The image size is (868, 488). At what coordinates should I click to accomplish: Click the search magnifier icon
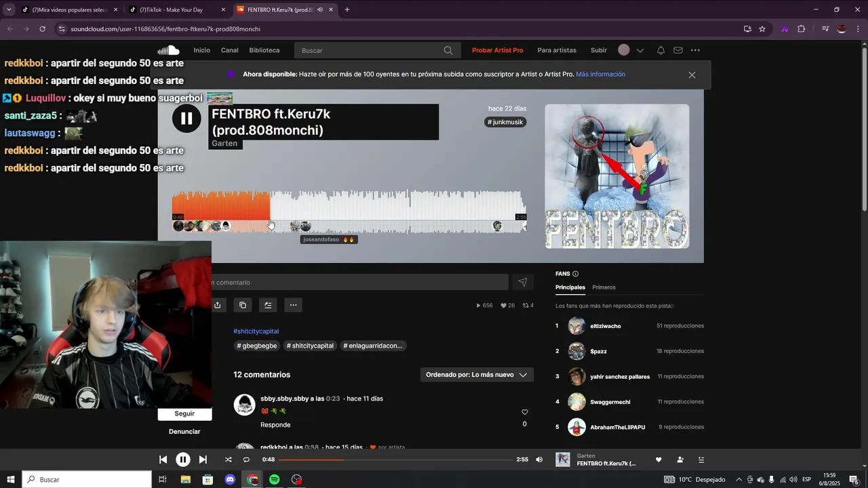(x=448, y=50)
